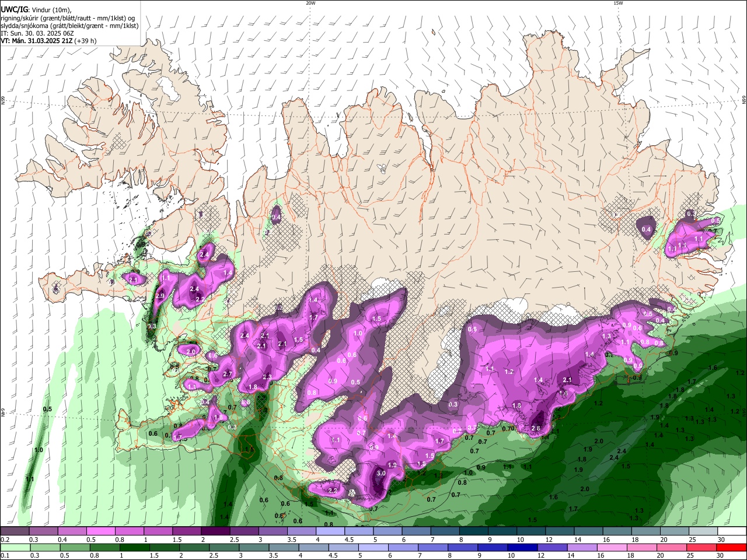Click the "IT: Sun. 30. 03. 2025 06Z" text

pyautogui.click(x=37, y=33)
